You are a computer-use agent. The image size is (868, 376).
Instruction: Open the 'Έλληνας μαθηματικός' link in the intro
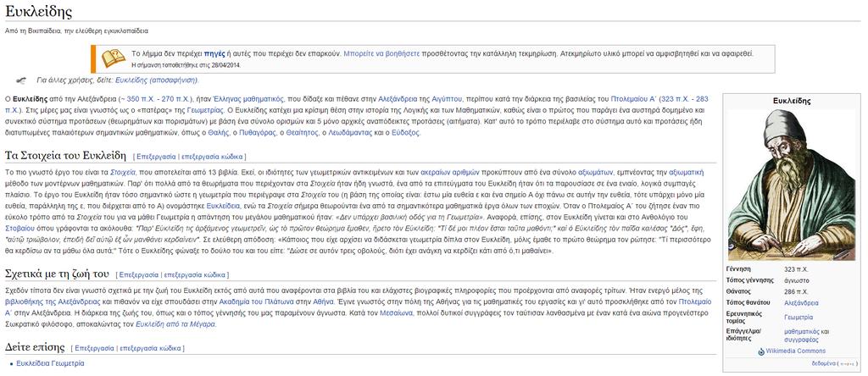click(x=248, y=99)
